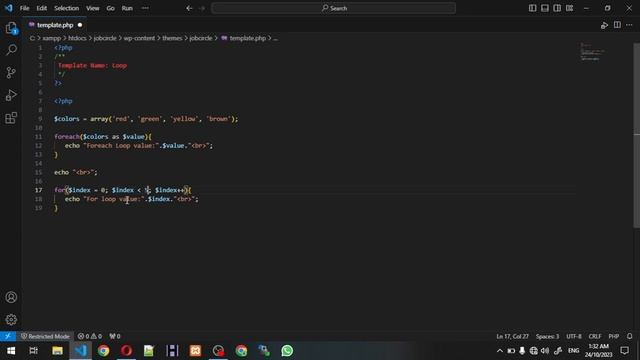Open File Explorer from the taskbar
The width and height of the screenshot is (640, 360).
57,351
